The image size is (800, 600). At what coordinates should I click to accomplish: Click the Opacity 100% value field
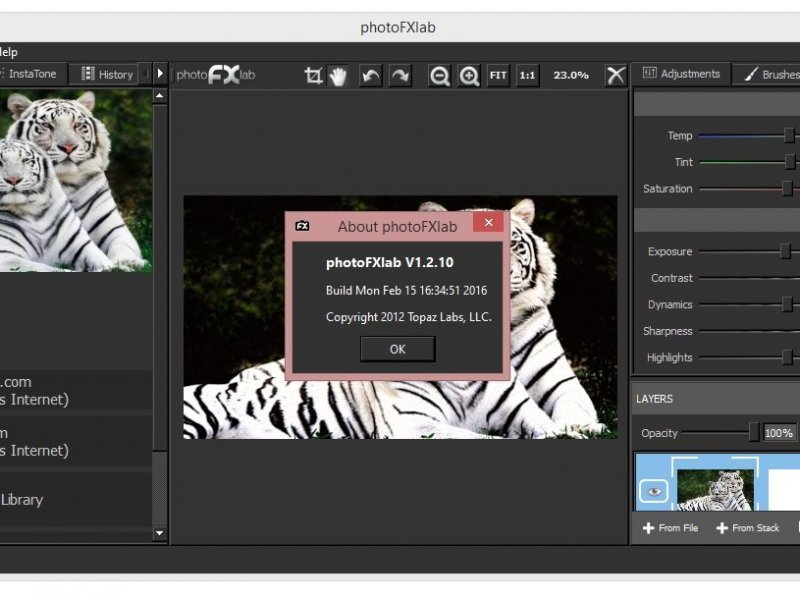tap(779, 433)
